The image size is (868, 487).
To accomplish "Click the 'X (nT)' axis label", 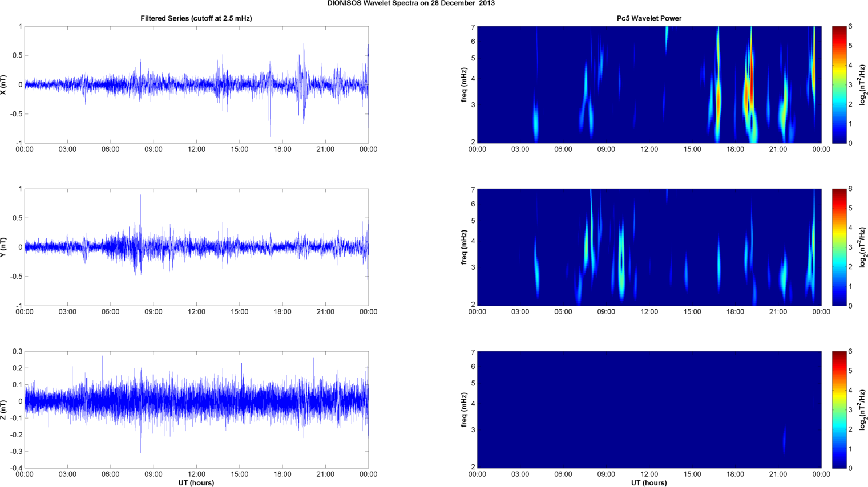I will click(4, 85).
